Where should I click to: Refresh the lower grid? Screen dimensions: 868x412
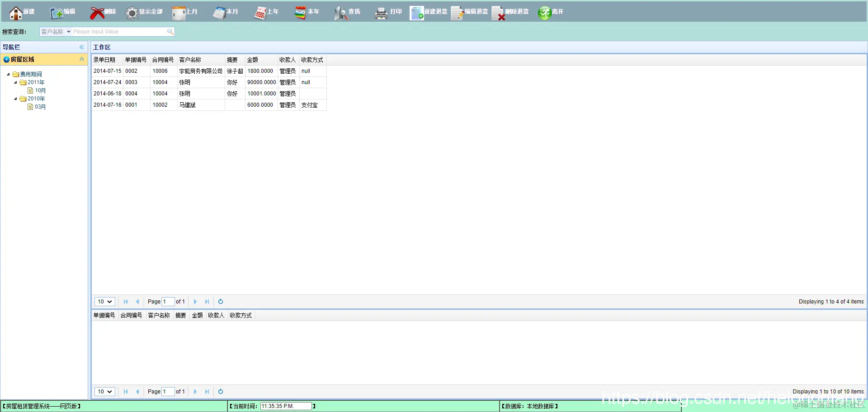tap(221, 392)
